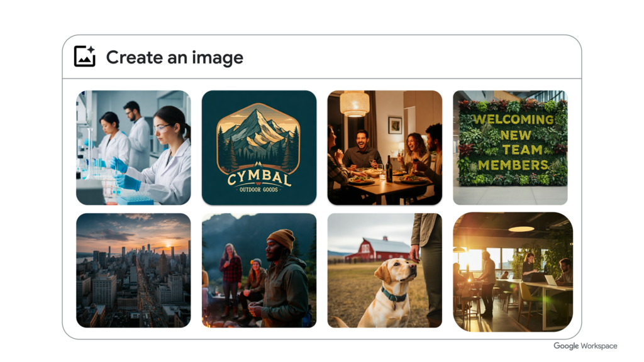Pick the city skyline sunset thumbnail
This screenshot has height=362, width=644.
coord(133,270)
